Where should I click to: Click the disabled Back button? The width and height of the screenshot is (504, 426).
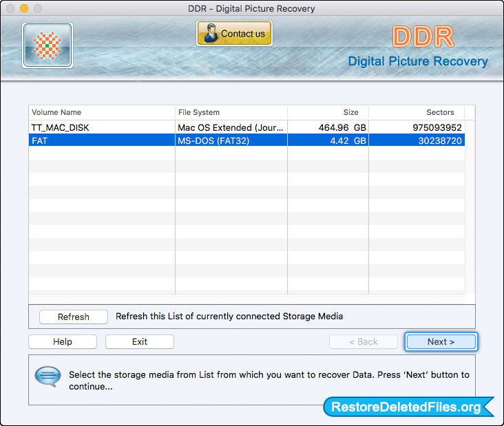(364, 341)
